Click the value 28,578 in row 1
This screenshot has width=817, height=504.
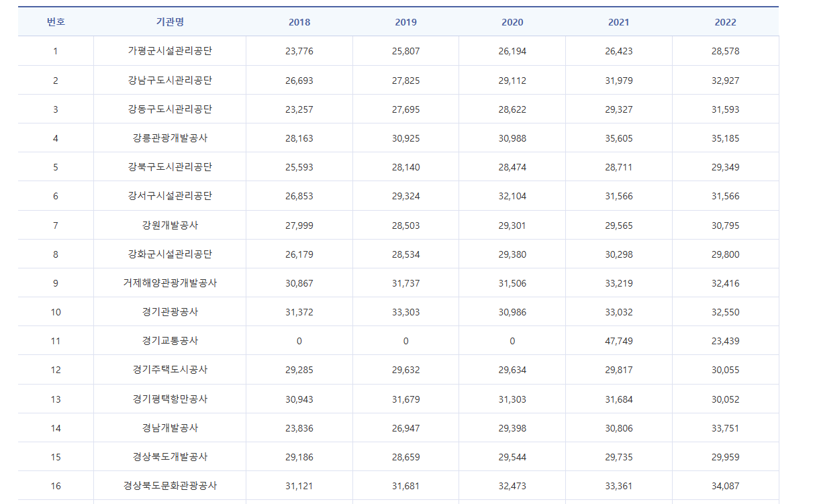point(726,51)
